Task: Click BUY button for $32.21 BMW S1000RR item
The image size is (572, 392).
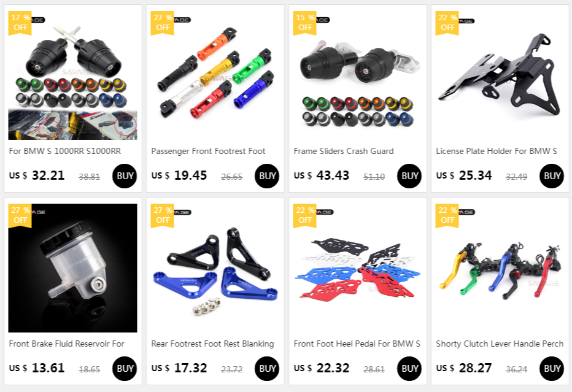Action: coord(125,176)
